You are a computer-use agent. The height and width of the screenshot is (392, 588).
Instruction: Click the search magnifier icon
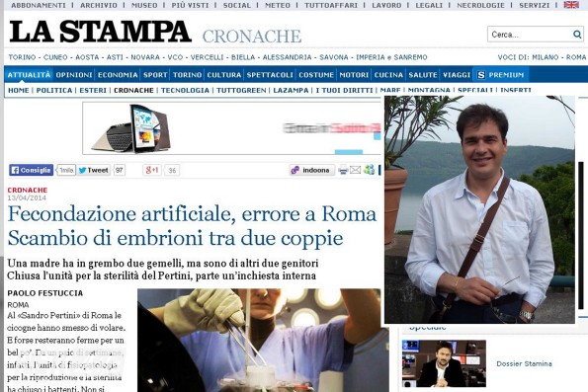tap(577, 35)
